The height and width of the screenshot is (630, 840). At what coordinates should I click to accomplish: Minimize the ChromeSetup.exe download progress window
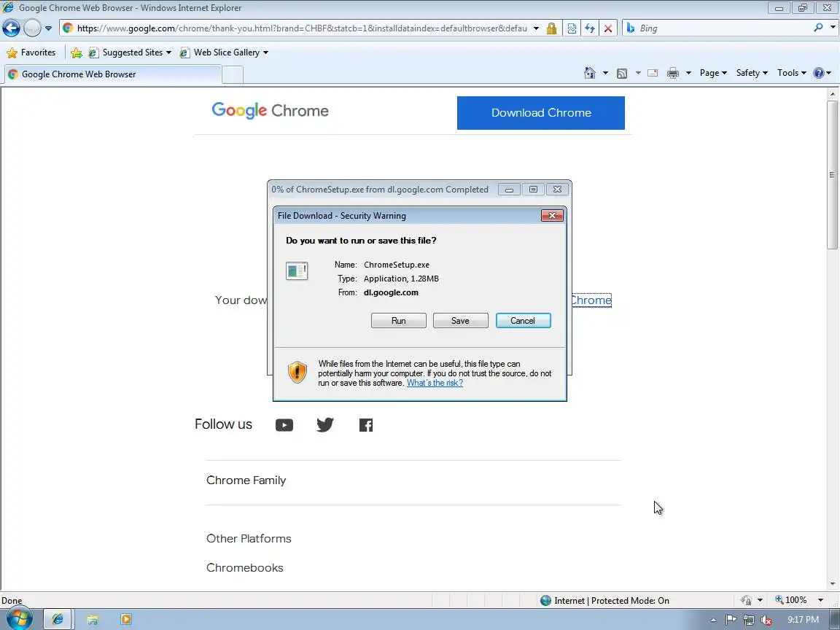pos(509,189)
